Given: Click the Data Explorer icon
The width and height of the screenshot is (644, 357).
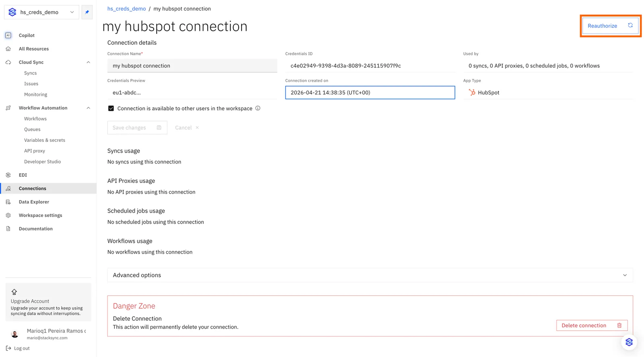Looking at the screenshot, I should [8, 202].
